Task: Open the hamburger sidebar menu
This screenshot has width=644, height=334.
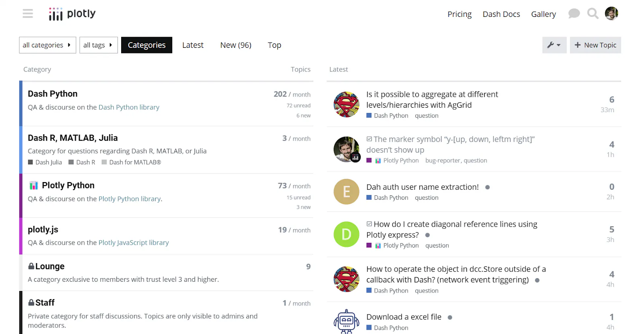Action: 28,14
